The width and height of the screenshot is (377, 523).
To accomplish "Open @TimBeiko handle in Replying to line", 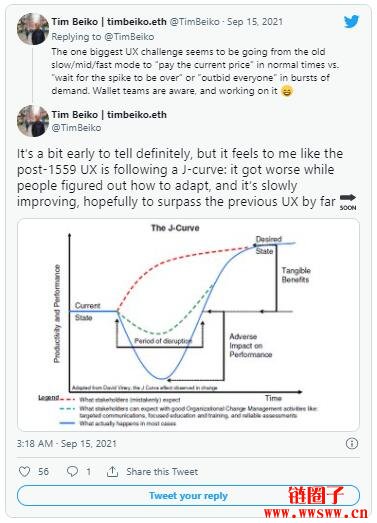I will point(129,37).
